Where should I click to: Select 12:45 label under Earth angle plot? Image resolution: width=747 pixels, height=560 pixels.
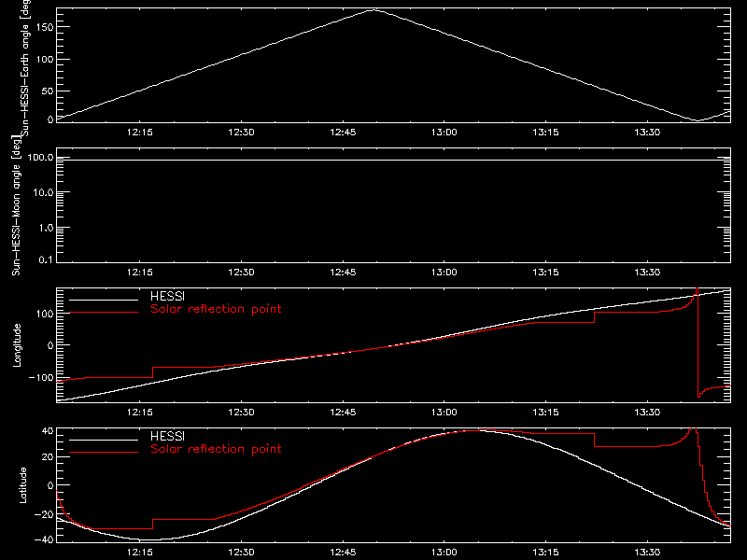tap(343, 132)
